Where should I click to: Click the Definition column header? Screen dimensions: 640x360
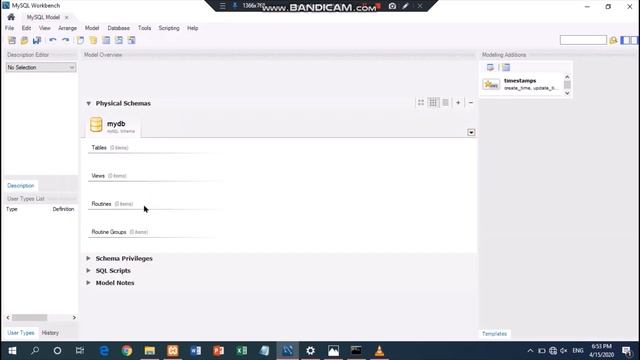click(x=63, y=209)
